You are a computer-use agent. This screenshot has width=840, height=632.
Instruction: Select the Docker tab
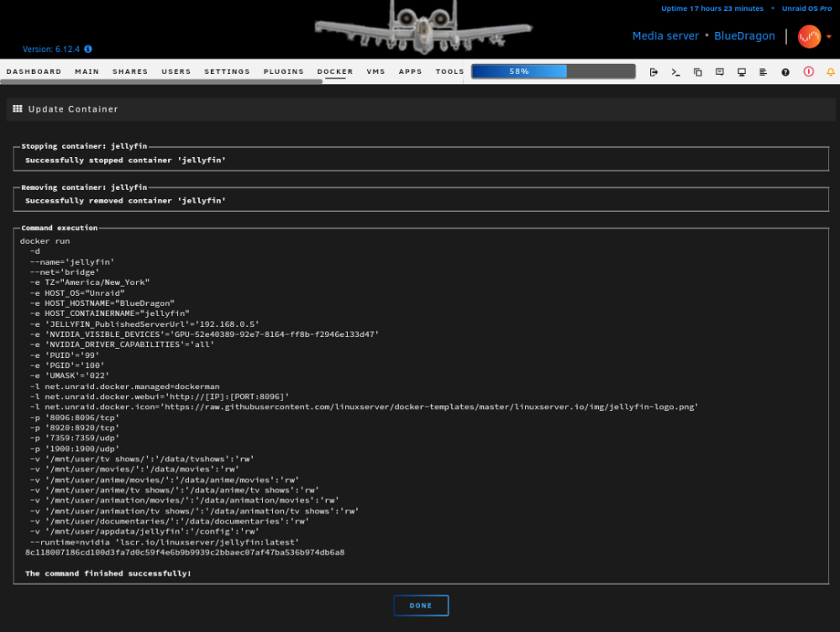click(x=335, y=71)
